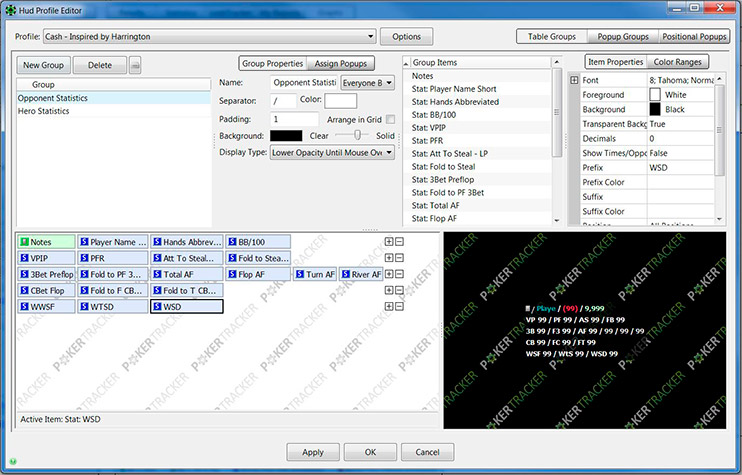Add item to the CBet Flop row plus
Image resolution: width=742 pixels, height=475 pixels.
click(389, 290)
